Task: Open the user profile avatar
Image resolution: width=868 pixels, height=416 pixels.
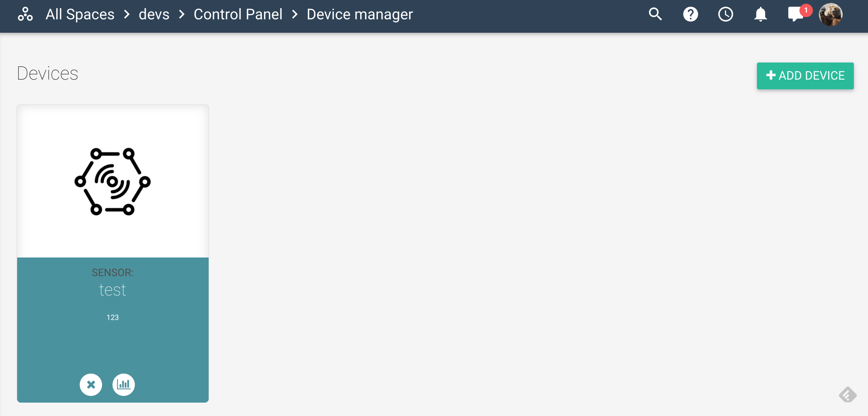Action: point(830,15)
